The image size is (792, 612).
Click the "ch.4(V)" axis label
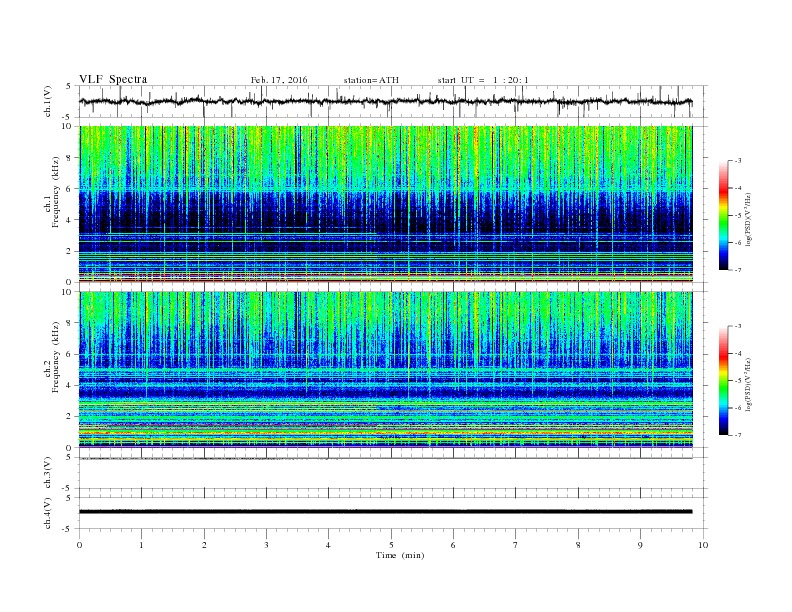[48, 513]
